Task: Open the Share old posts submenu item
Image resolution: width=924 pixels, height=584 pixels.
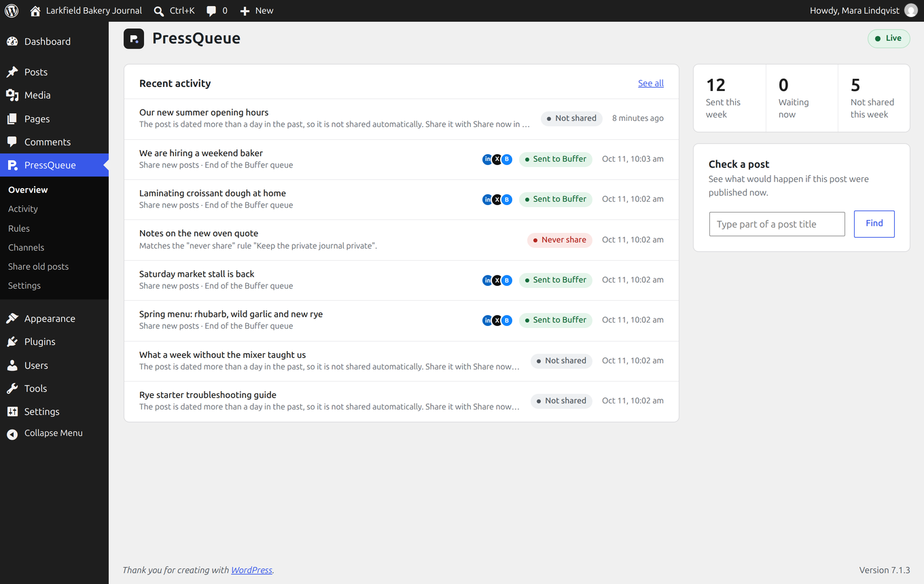Action: pyautogui.click(x=39, y=266)
